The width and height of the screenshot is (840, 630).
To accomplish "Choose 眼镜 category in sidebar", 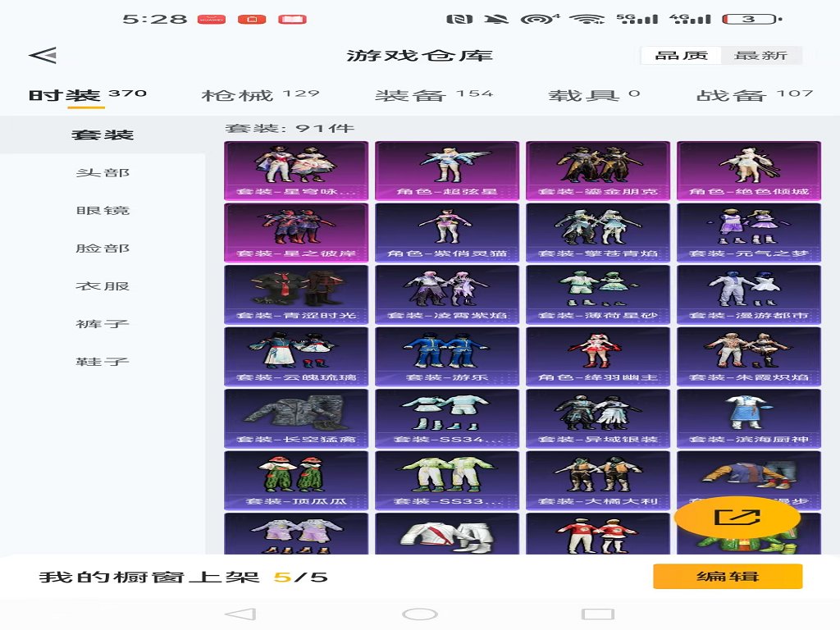I will (x=103, y=211).
